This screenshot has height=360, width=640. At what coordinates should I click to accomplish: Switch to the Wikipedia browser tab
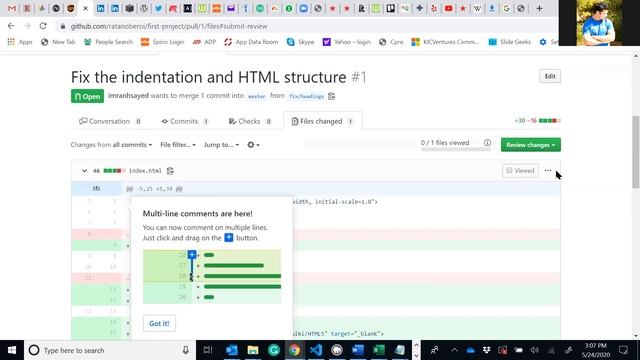pyautogui.click(x=477, y=8)
